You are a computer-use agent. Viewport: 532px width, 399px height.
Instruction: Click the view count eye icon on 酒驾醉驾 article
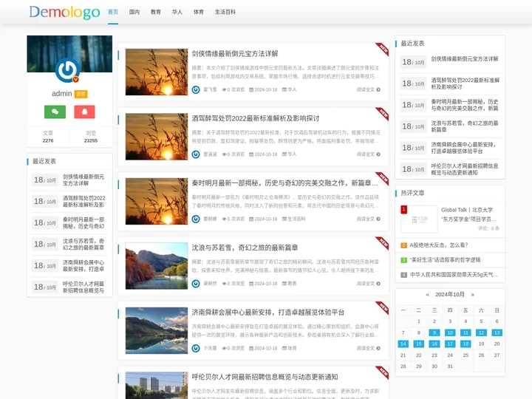click(222, 154)
